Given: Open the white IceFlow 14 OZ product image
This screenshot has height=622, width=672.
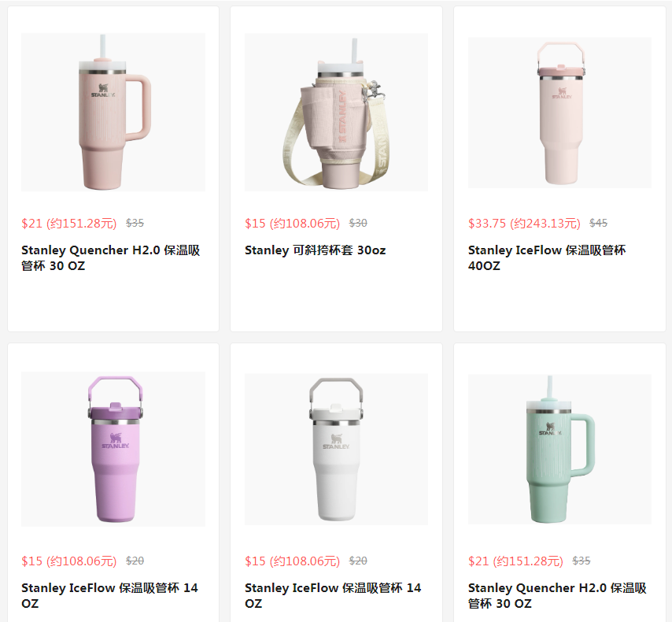Looking at the screenshot, I should (x=336, y=449).
